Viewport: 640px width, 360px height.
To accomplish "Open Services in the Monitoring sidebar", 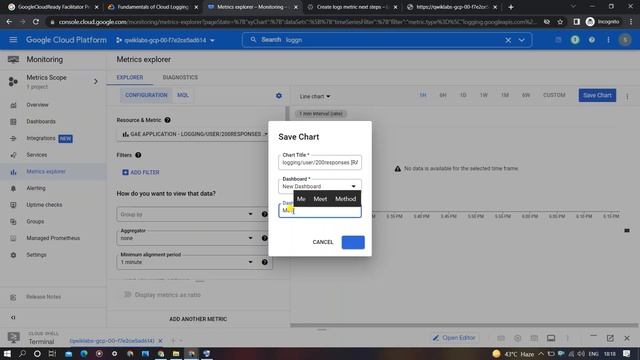I will tap(37, 155).
